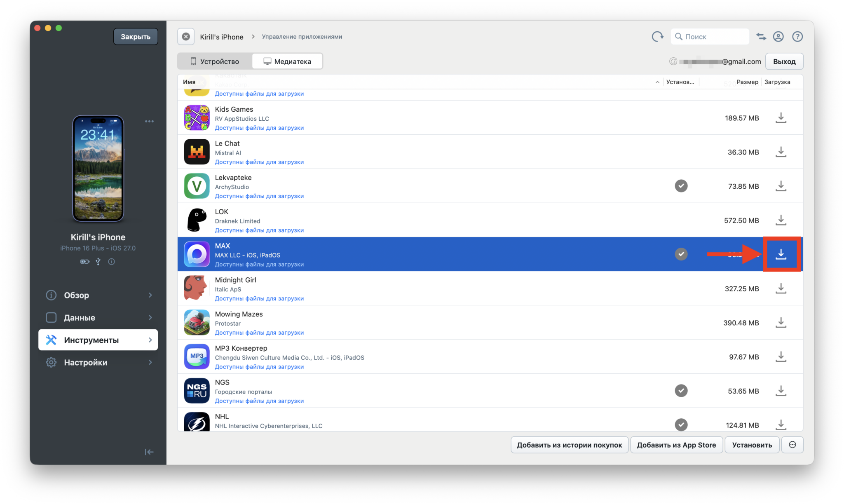The image size is (844, 504).
Task: Sort by the Имя column sort arrow
Action: tap(657, 82)
